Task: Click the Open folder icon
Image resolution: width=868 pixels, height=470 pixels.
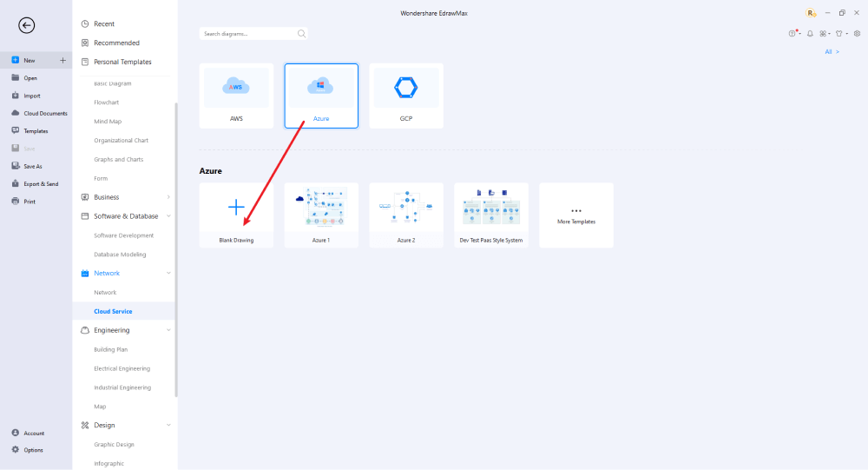Action: click(16, 77)
